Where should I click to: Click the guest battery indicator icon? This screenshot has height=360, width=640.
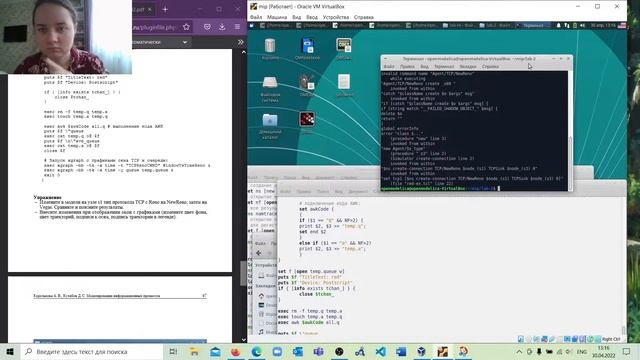click(575, 25)
